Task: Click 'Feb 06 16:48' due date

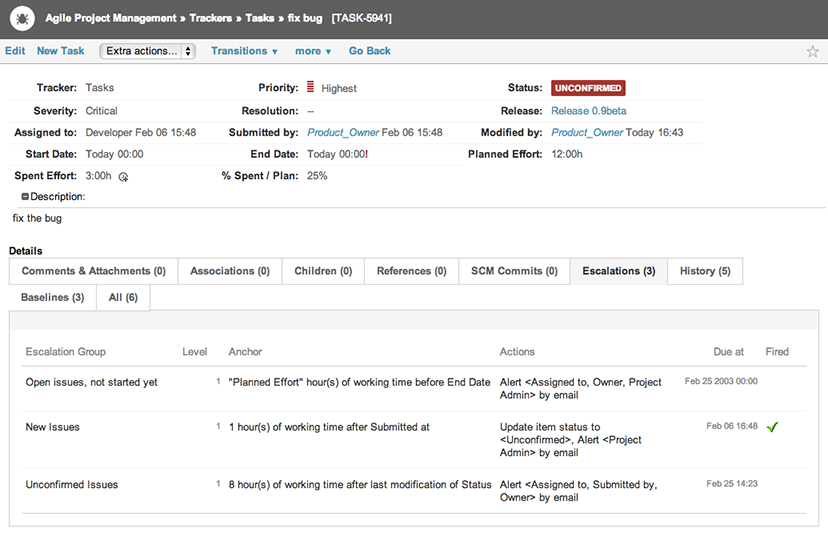Action: (x=732, y=426)
